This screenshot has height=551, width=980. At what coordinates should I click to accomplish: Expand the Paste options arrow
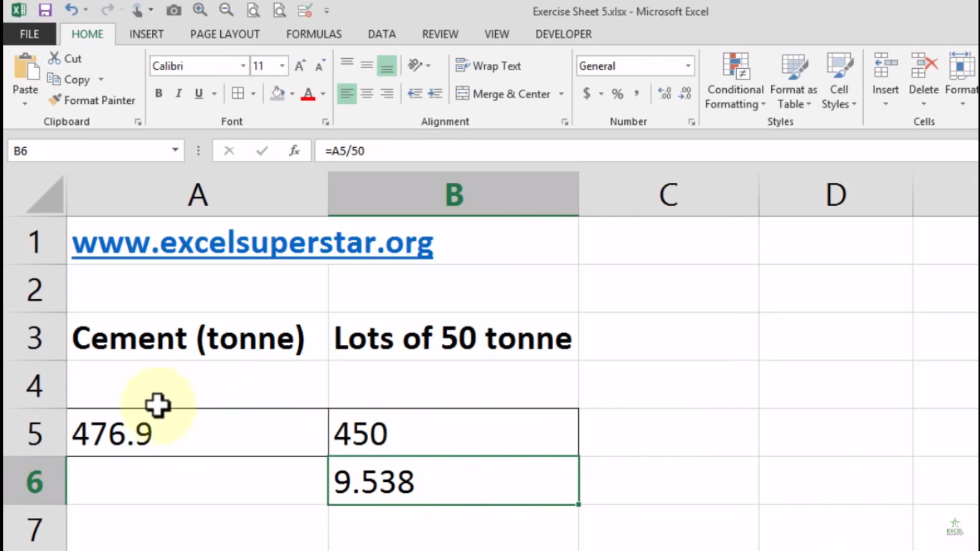25,103
